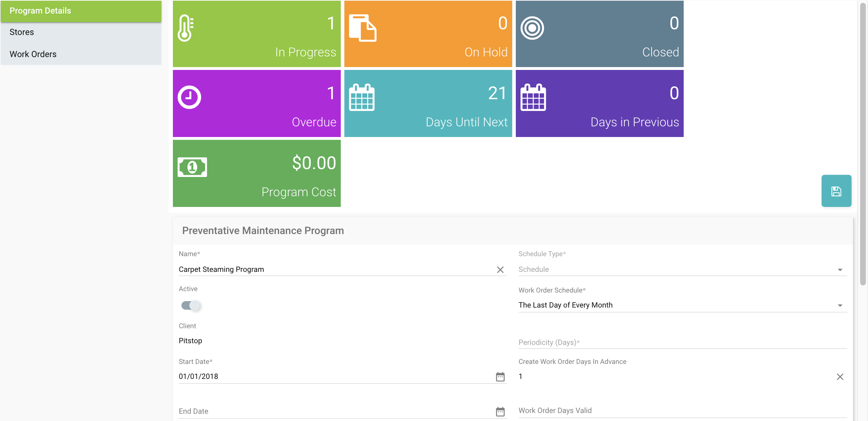
Task: Click the documents icon on On Hold tile
Action: click(363, 28)
